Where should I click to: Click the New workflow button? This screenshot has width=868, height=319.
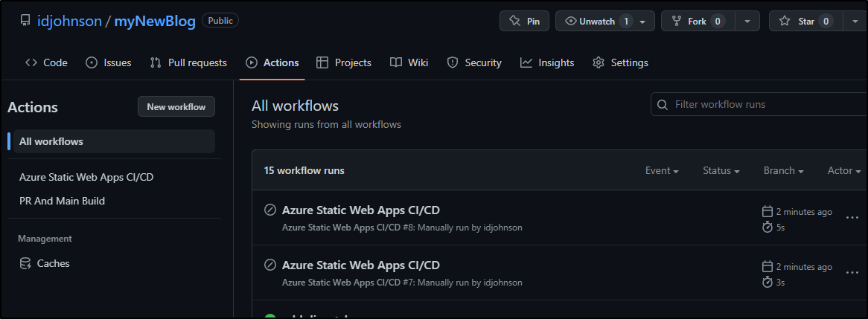176,106
